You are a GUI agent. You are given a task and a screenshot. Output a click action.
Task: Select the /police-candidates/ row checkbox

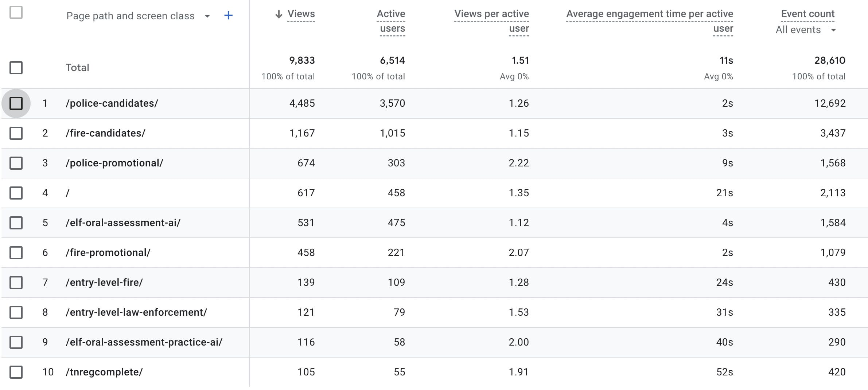click(16, 103)
